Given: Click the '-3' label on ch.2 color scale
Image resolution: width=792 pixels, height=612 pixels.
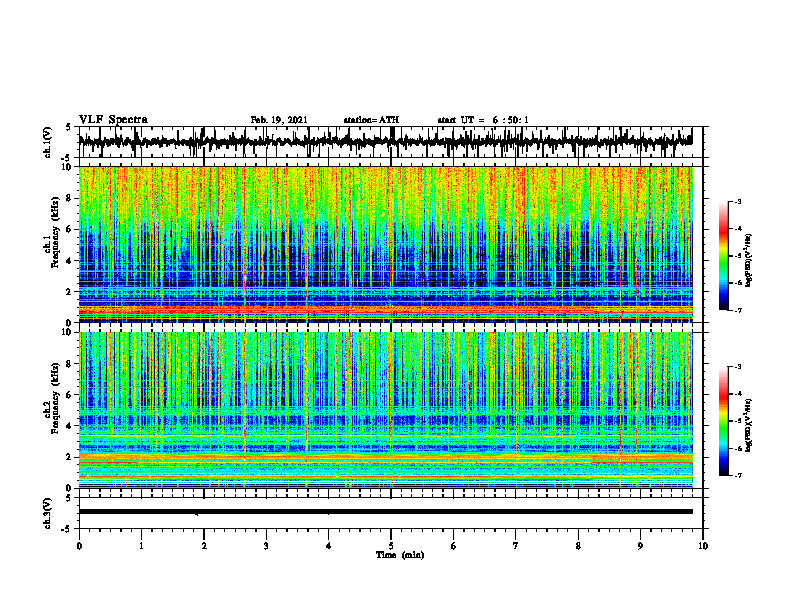Looking at the screenshot, I should [737, 367].
